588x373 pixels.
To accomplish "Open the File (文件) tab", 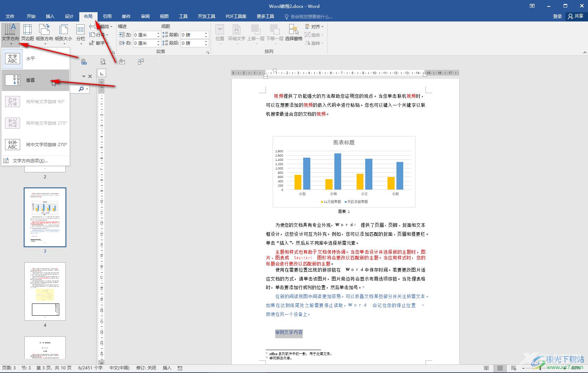I will coord(10,16).
